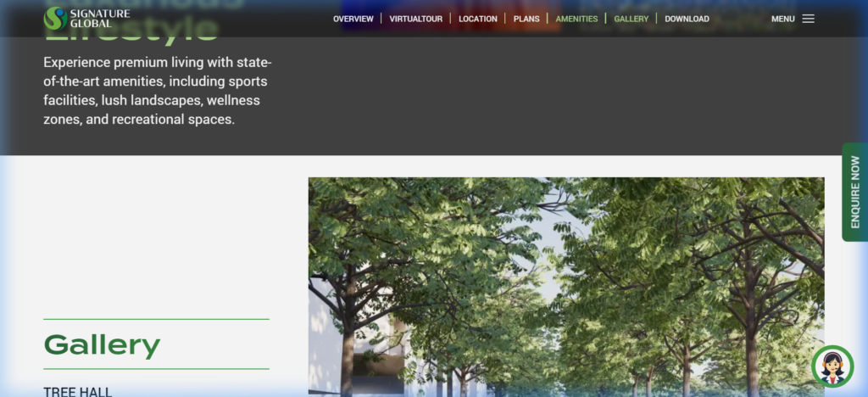Image resolution: width=868 pixels, height=397 pixels.
Task: Select the TREE HALL gallery label
Action: 77,392
